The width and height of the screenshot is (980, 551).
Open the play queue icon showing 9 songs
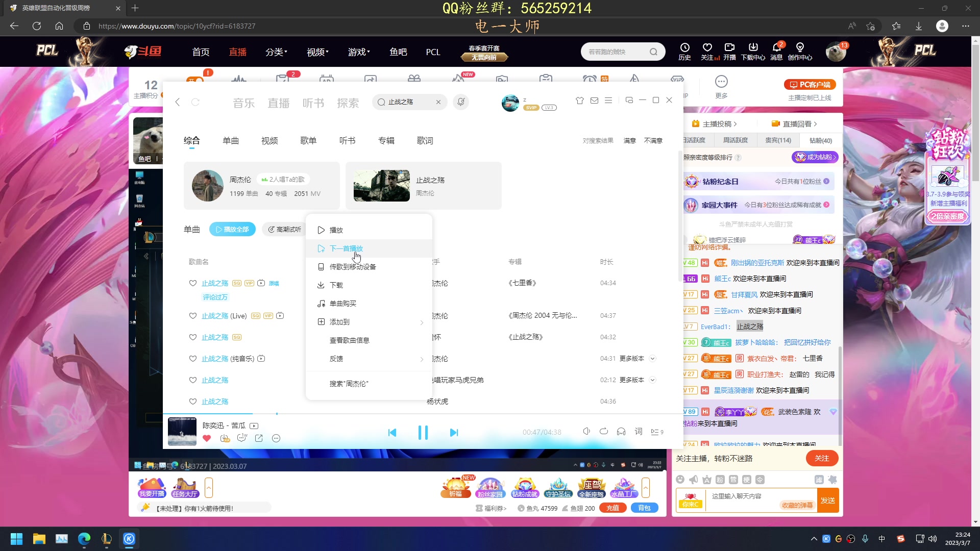tap(657, 432)
